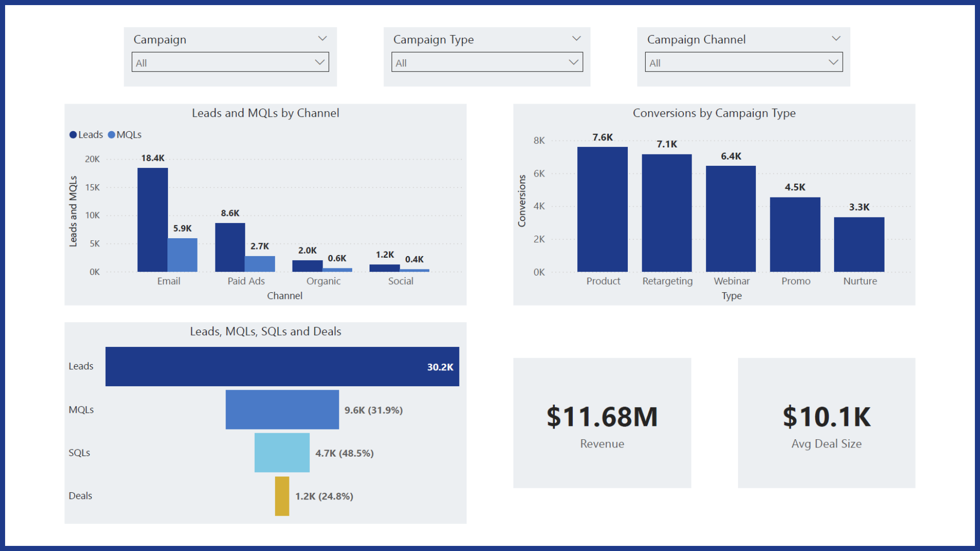Select the Email MQLs bar (5.9K)
980x551 pixels.
(182, 255)
